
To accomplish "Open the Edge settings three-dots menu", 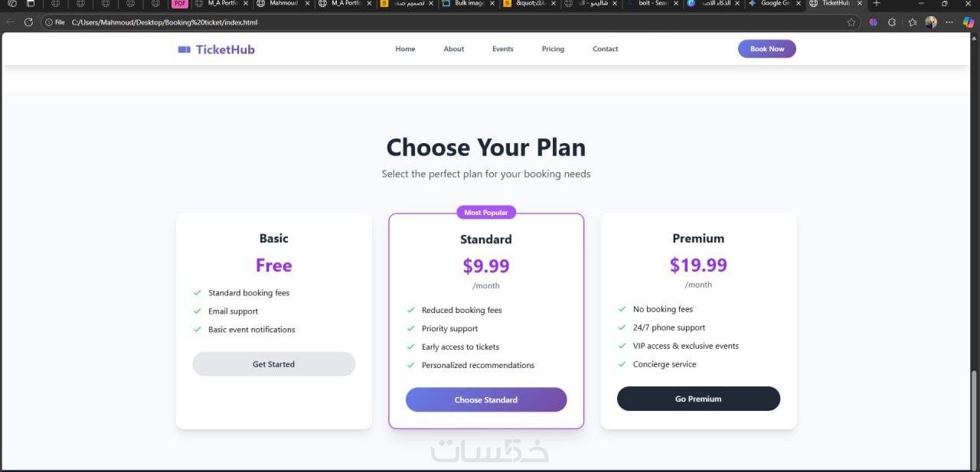I will [x=950, y=22].
